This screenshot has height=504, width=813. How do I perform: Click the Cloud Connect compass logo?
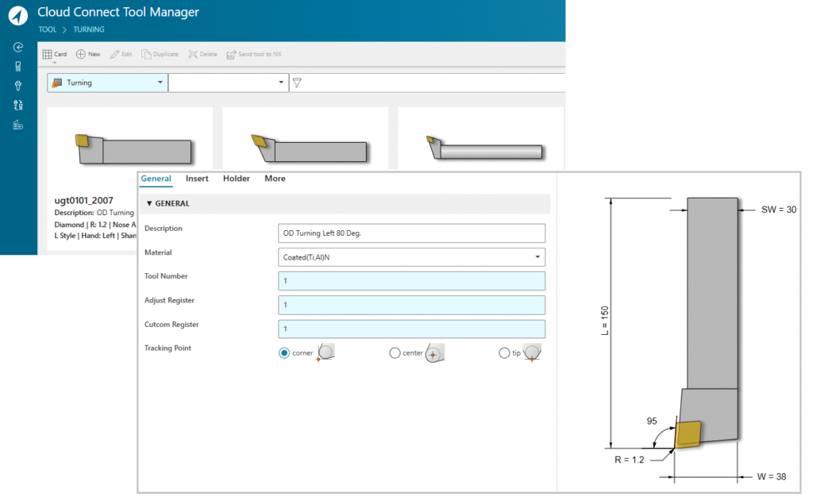18,16
